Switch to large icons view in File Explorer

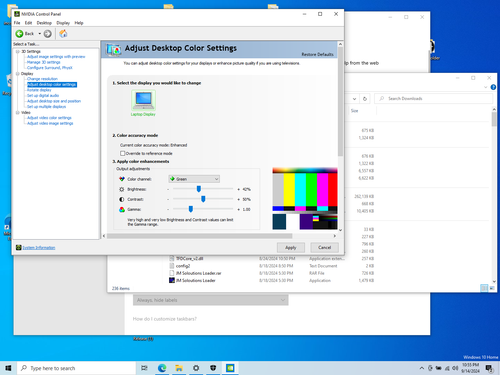pyautogui.click(x=492, y=288)
